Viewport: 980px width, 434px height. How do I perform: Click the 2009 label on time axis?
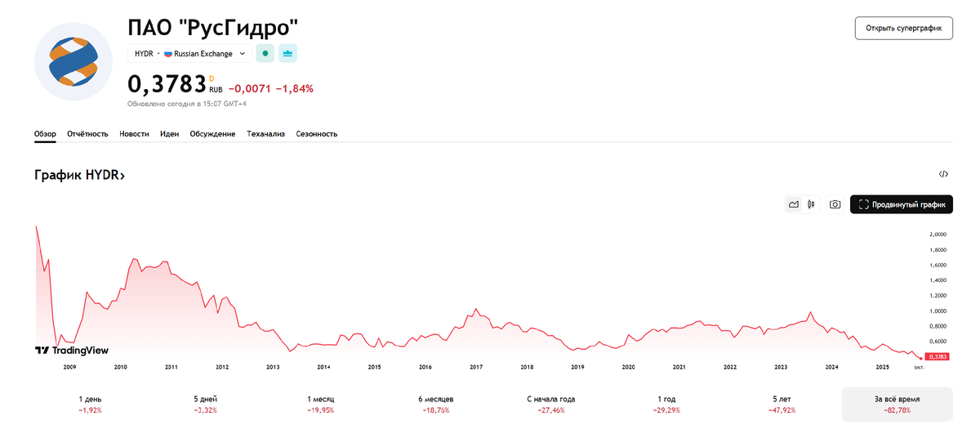pos(69,368)
